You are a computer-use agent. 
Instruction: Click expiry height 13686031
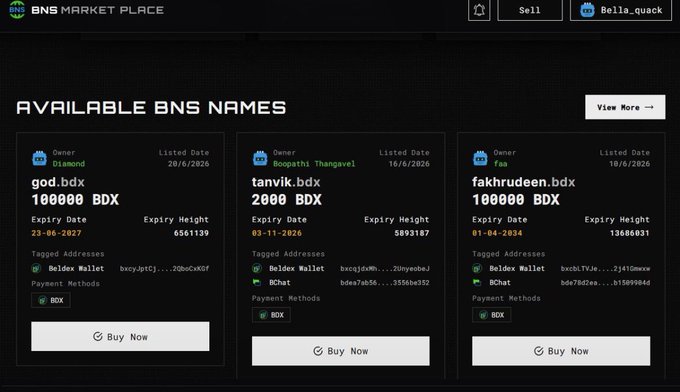(629, 233)
